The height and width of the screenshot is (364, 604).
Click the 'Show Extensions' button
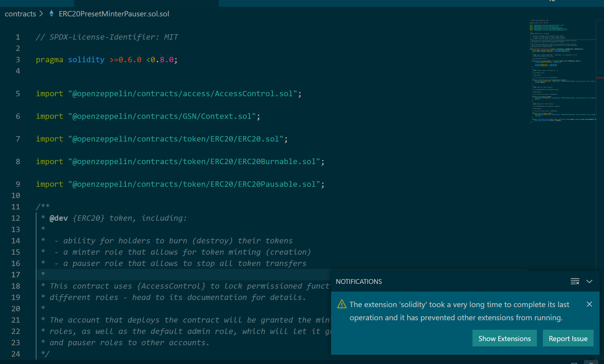coord(504,338)
